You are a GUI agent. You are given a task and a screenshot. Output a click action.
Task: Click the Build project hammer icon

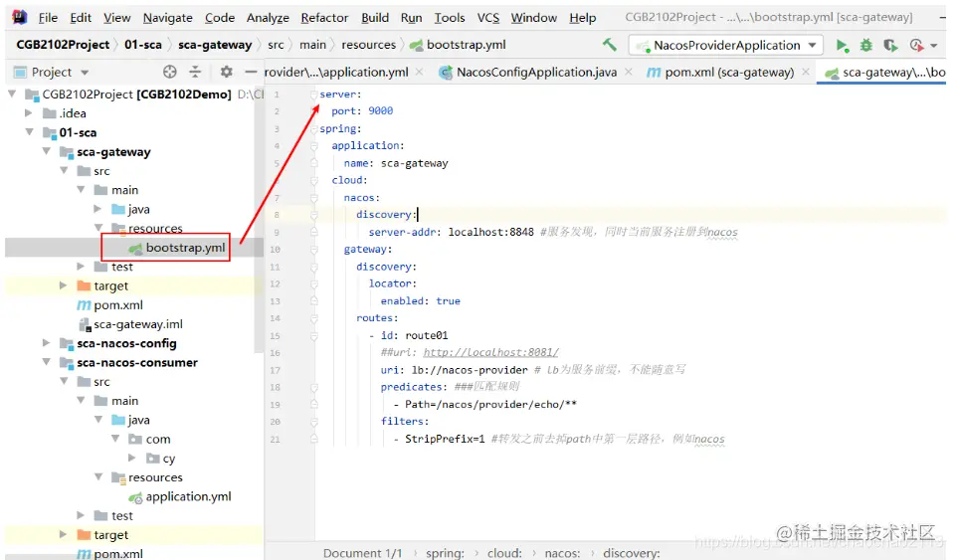pos(609,45)
